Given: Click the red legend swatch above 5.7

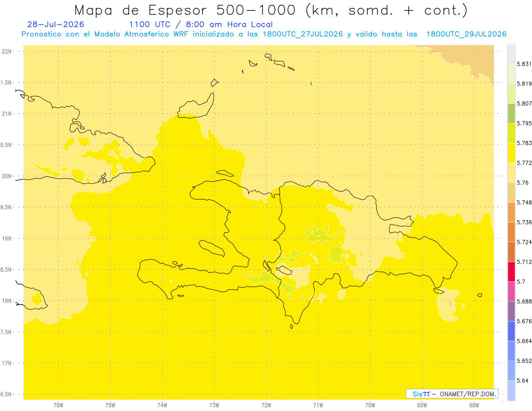Looking at the screenshot, I should [511, 271].
